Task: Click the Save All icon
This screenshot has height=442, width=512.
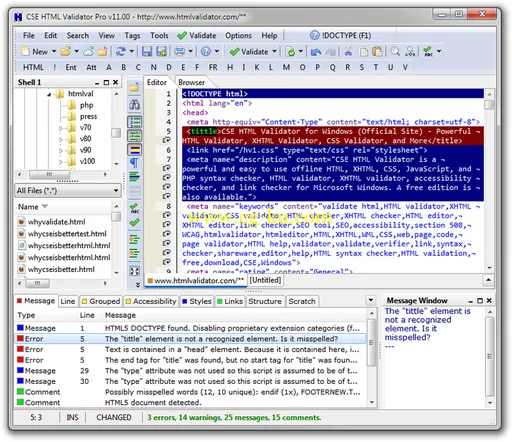Action: [x=162, y=51]
